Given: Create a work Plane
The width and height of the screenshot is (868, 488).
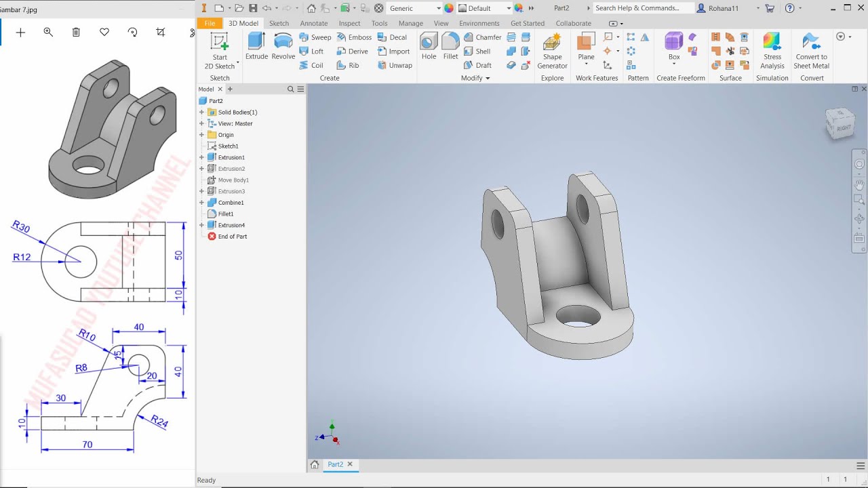Looking at the screenshot, I should point(586,47).
